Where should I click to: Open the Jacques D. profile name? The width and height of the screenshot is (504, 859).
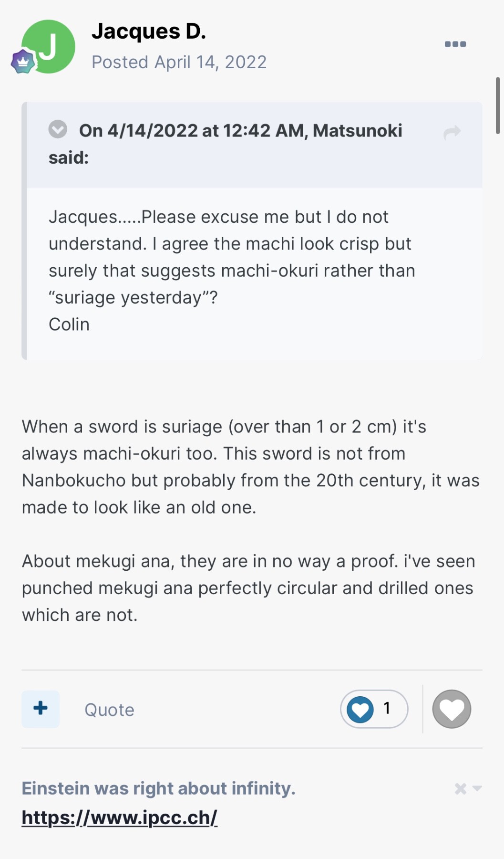coord(149,31)
